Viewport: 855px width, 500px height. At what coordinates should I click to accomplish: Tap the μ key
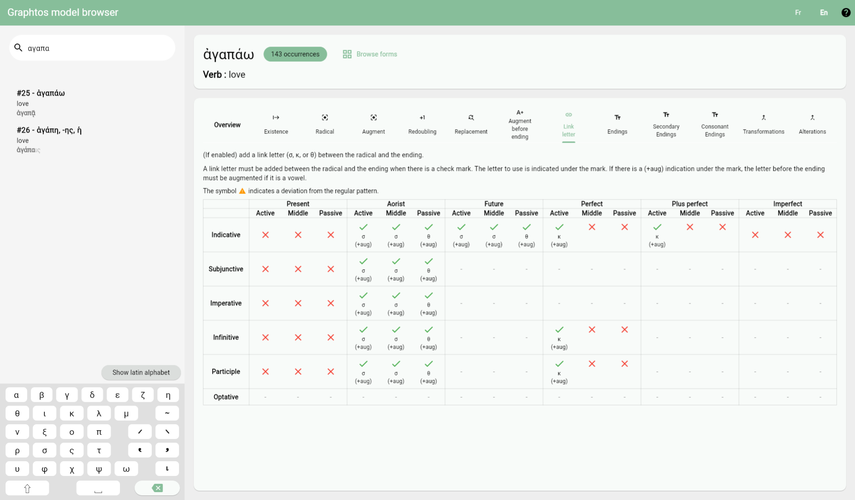click(x=126, y=413)
